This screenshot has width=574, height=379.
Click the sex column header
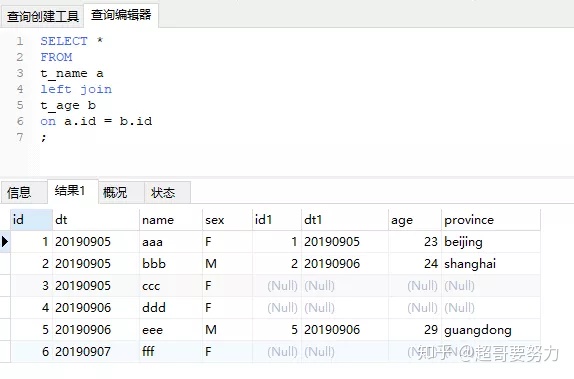[x=227, y=220]
